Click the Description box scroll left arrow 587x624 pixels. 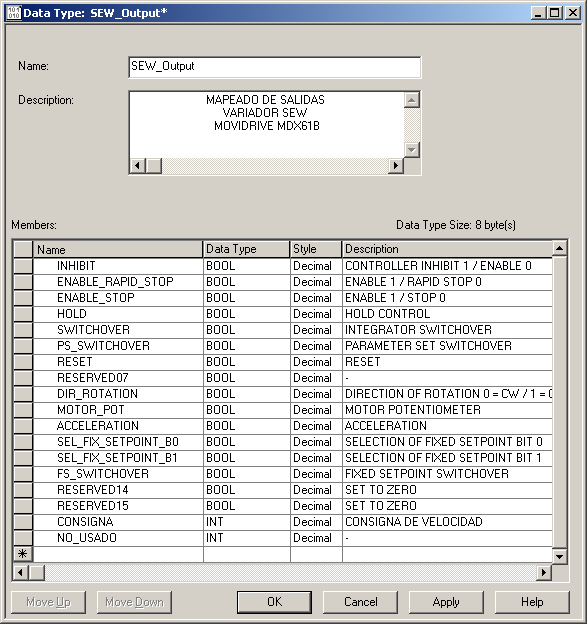tap(138, 165)
